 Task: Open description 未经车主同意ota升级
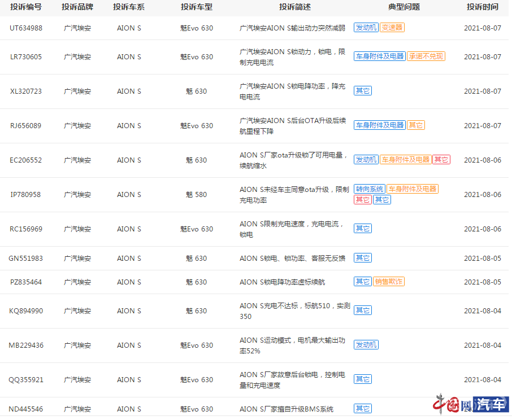[x=294, y=195]
